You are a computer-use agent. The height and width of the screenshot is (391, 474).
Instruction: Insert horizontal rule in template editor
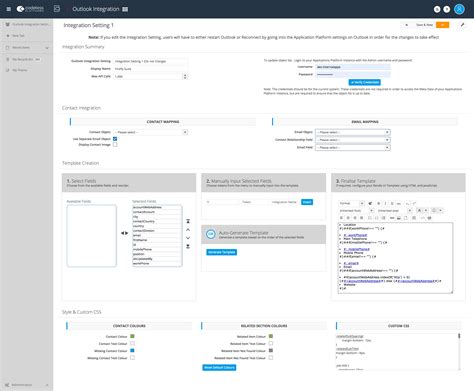[x=392, y=218]
